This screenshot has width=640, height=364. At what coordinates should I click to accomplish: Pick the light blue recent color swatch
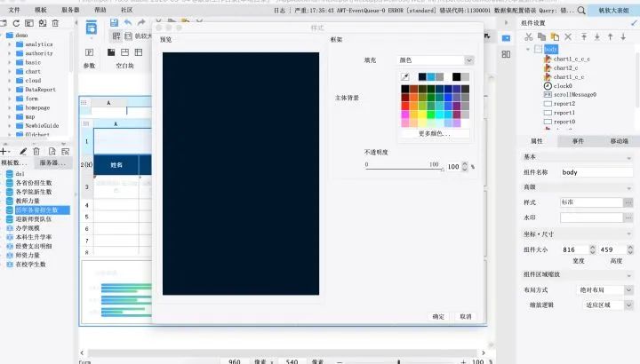coord(431,76)
